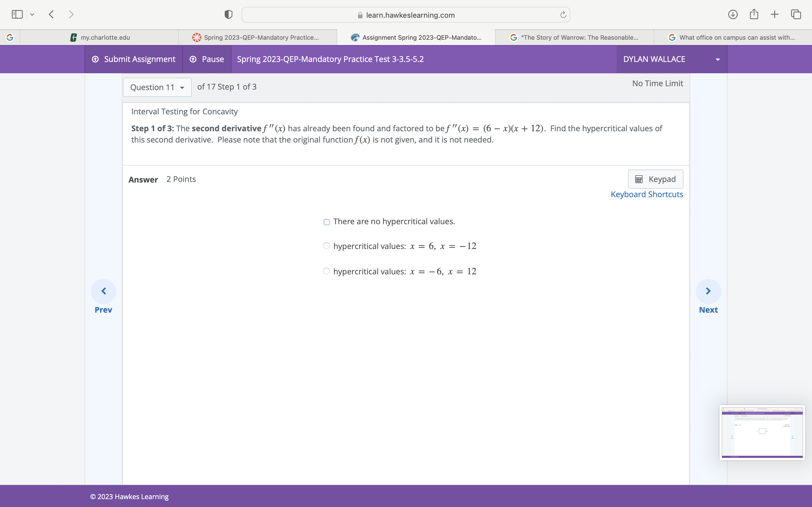Choose answer x = 6, x = −12
The image size is (812, 507).
tap(326, 246)
